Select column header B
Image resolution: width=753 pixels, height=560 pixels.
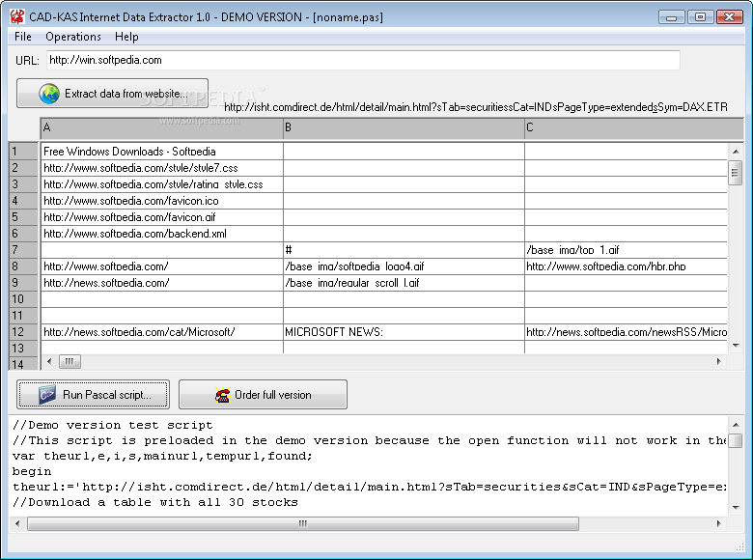(404, 128)
